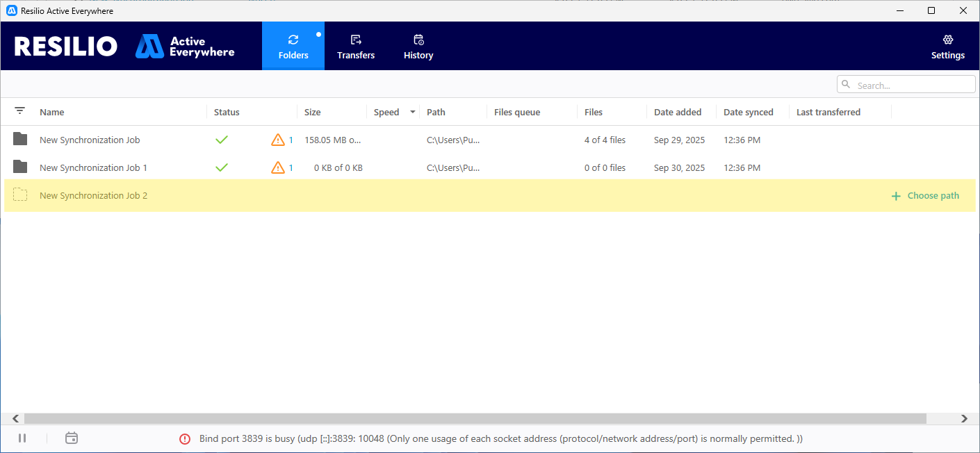Image resolution: width=980 pixels, height=453 pixels.
Task: Sort by Date added column header
Action: click(x=678, y=113)
